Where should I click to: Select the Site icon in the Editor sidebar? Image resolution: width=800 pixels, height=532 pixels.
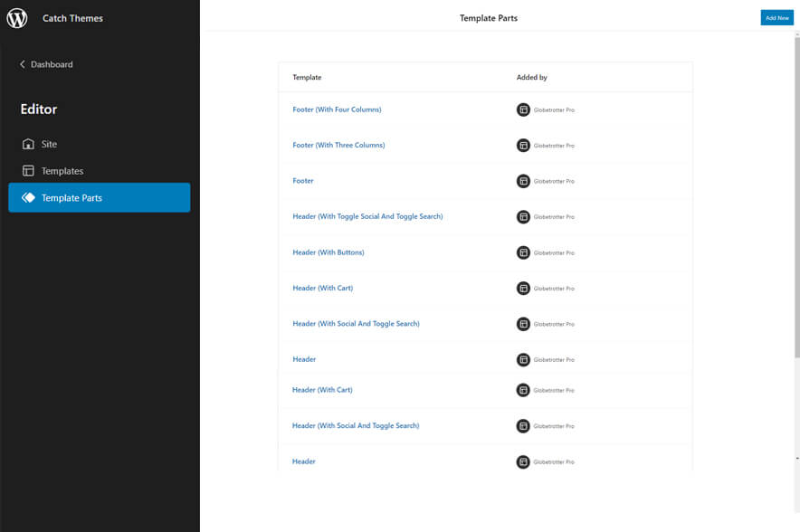click(30, 143)
